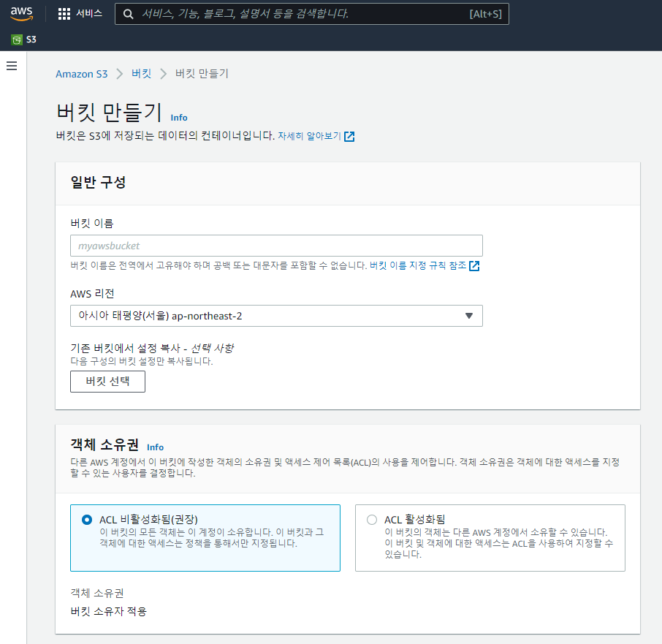Screen dimensions: 662x644
Task: Click the [Alt+S] shortcut hint in search
Action: pyautogui.click(x=485, y=15)
